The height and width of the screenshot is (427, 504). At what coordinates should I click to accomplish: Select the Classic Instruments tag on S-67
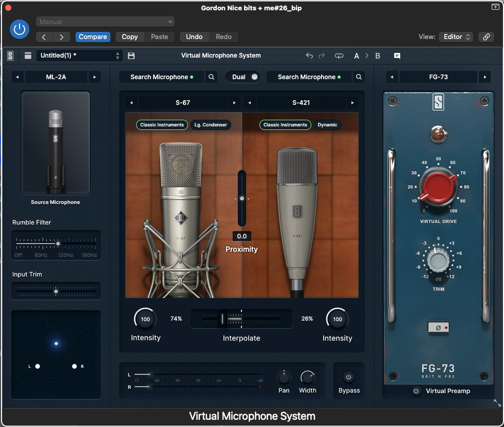[x=162, y=125]
